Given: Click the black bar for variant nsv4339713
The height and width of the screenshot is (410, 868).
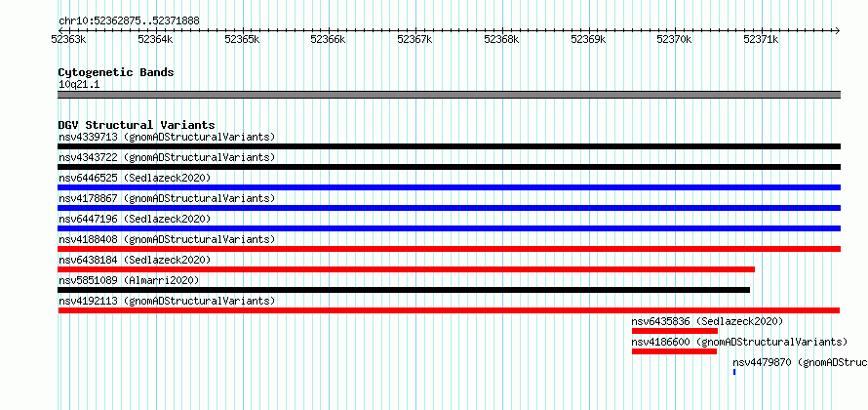Looking at the screenshot, I should [x=449, y=146].
